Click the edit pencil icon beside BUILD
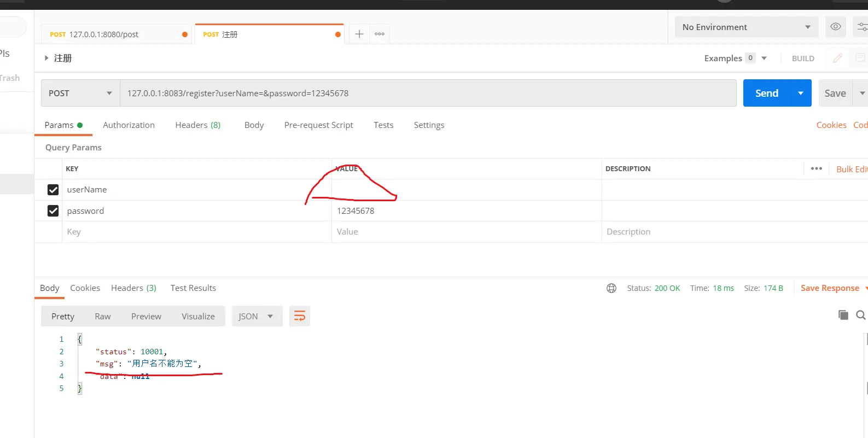 point(837,58)
